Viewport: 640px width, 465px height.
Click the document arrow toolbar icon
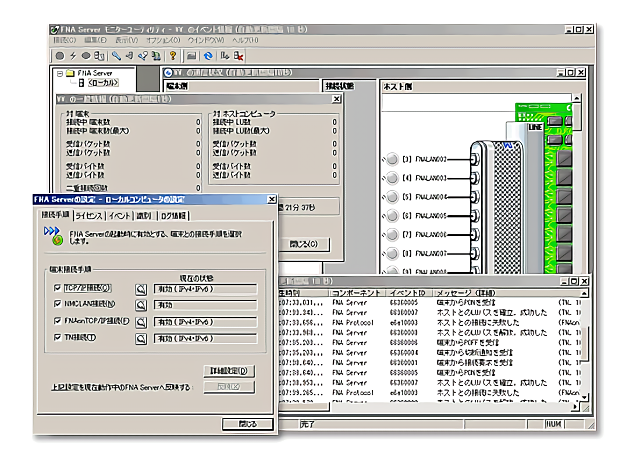point(224,56)
